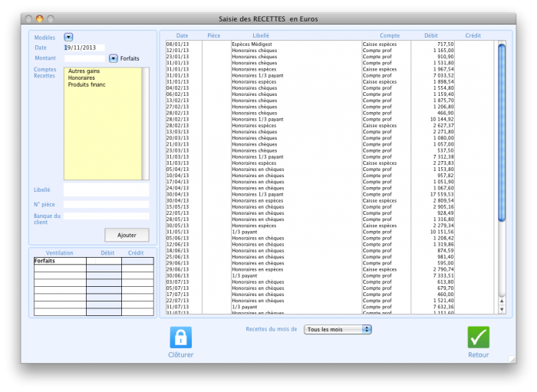This screenshot has height=392, width=537.
Task: Click the Retour label
Action: pyautogui.click(x=479, y=354)
